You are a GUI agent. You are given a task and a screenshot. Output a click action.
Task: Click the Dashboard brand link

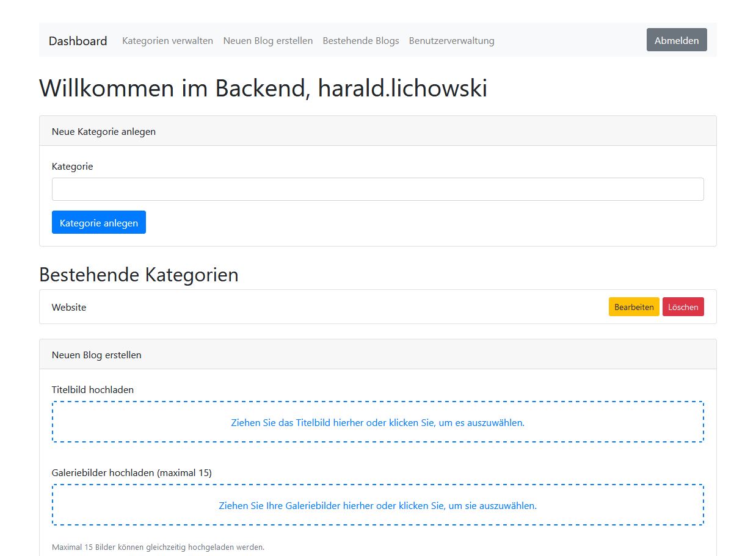tap(78, 41)
